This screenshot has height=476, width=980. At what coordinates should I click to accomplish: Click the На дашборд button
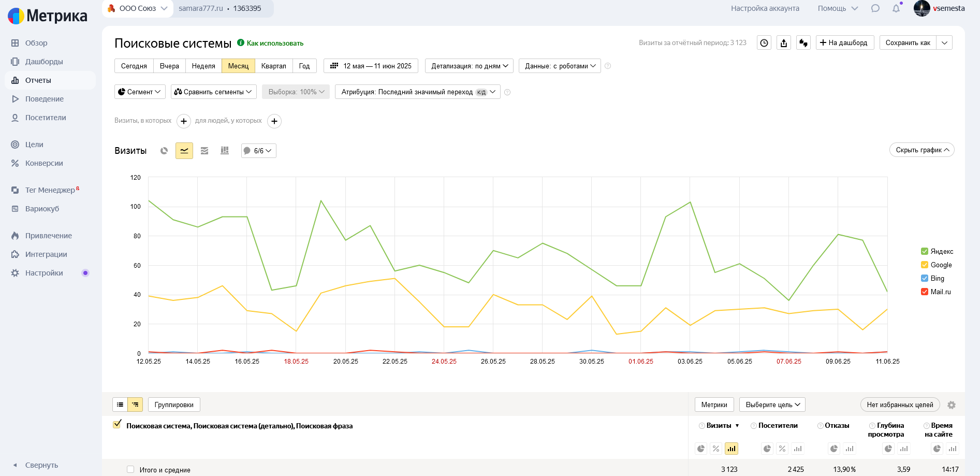click(x=845, y=42)
